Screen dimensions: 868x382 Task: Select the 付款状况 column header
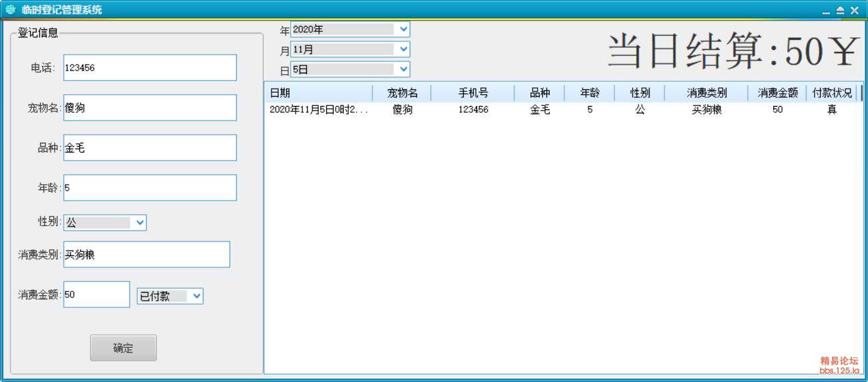click(831, 93)
